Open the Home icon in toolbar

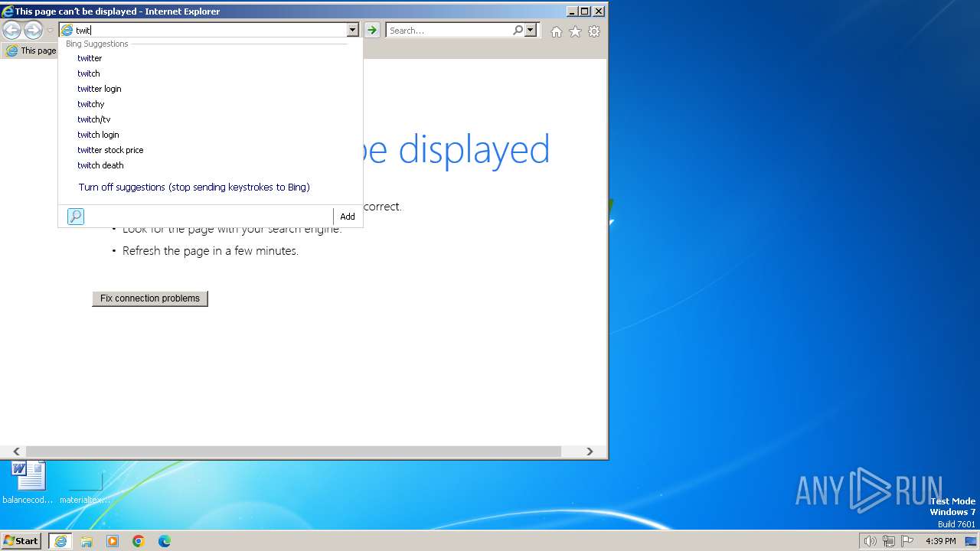tap(557, 31)
